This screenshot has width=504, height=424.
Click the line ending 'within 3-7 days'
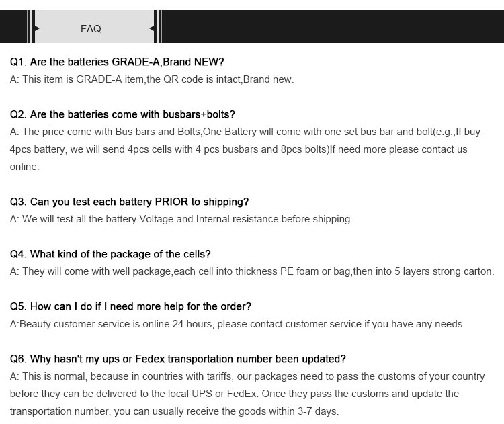click(174, 411)
